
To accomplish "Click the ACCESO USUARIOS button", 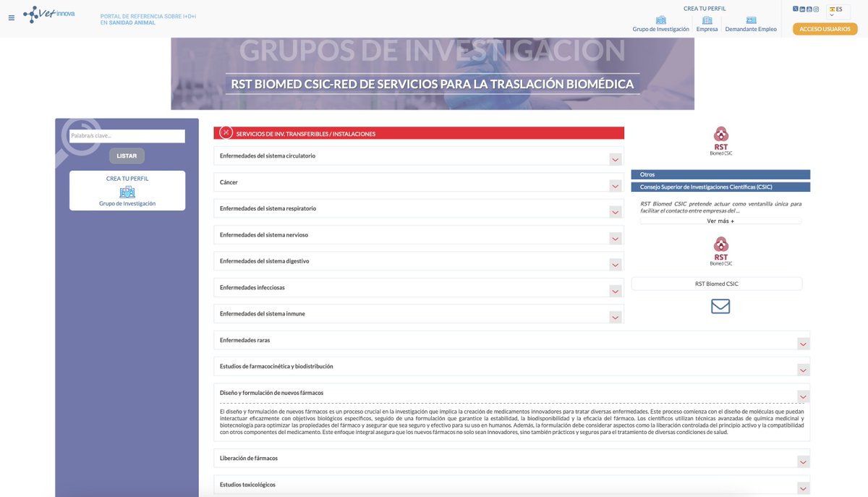I will [825, 29].
